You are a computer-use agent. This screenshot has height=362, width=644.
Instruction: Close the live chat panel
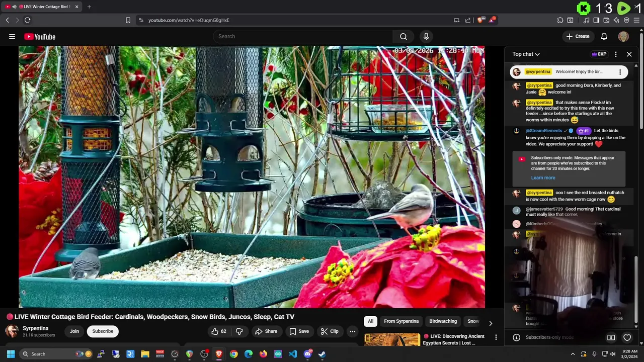click(x=629, y=54)
